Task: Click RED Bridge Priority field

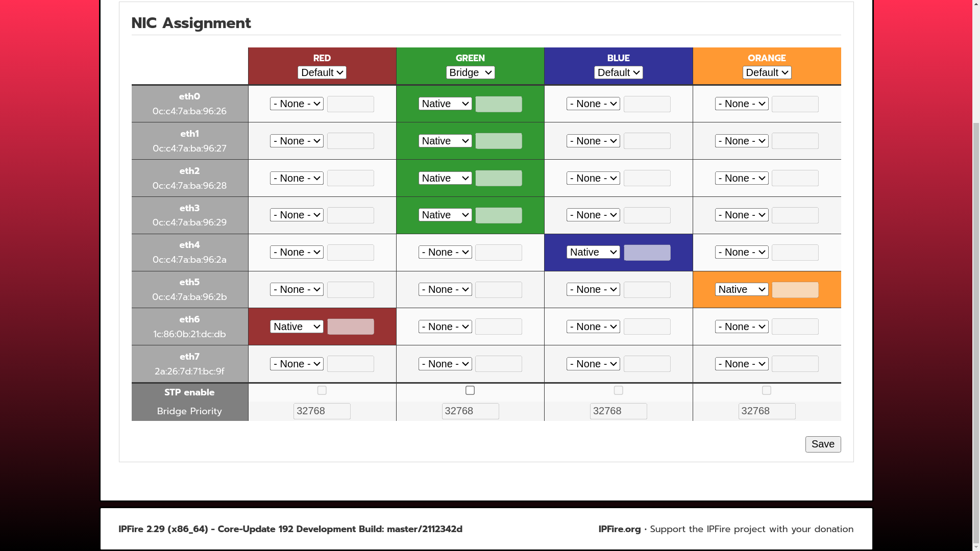Action: [322, 411]
